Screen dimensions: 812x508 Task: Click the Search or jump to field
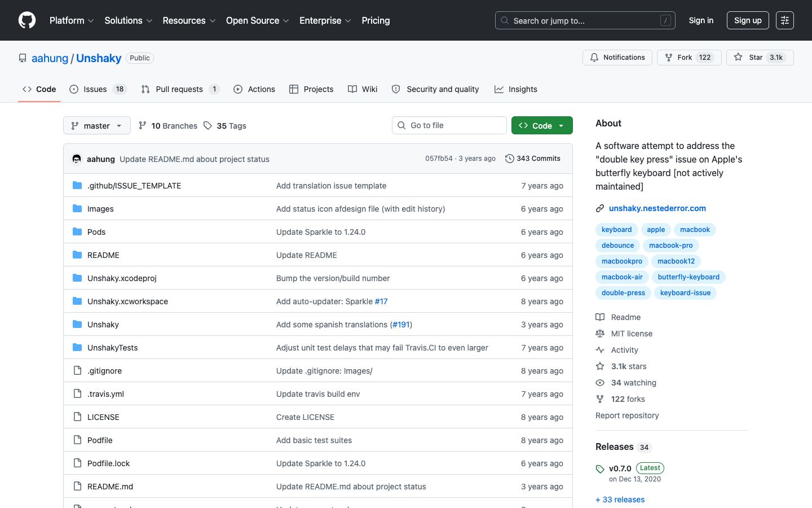(x=585, y=20)
